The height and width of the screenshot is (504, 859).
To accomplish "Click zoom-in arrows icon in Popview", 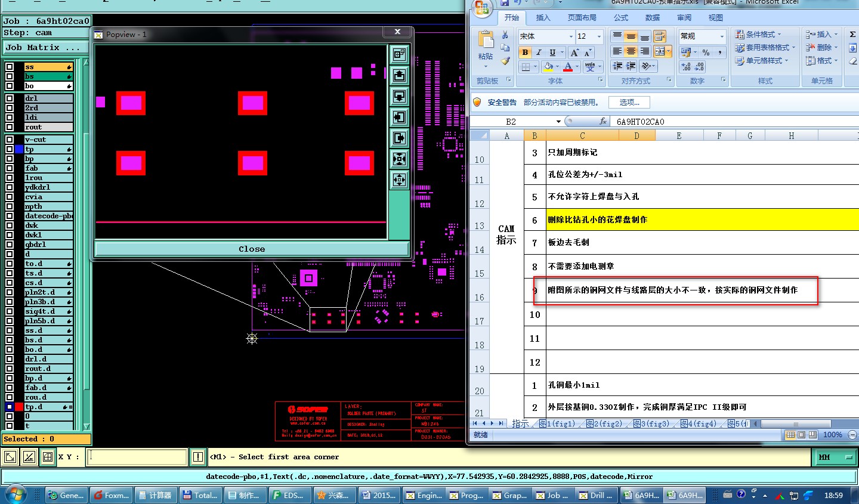I will coord(399,159).
